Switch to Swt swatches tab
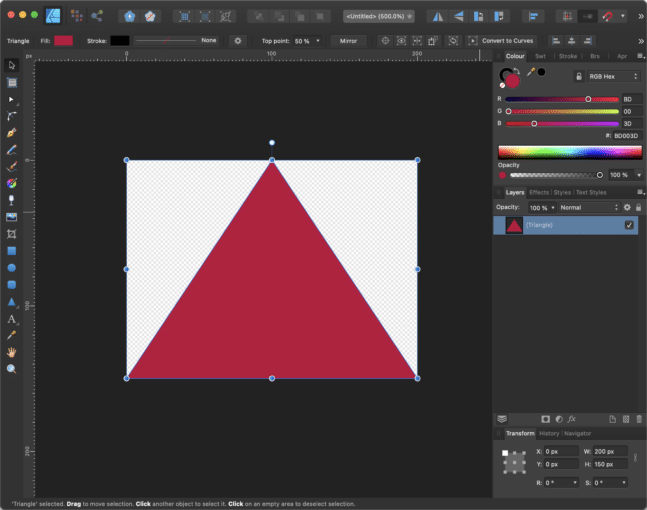The image size is (647, 510). [540, 56]
